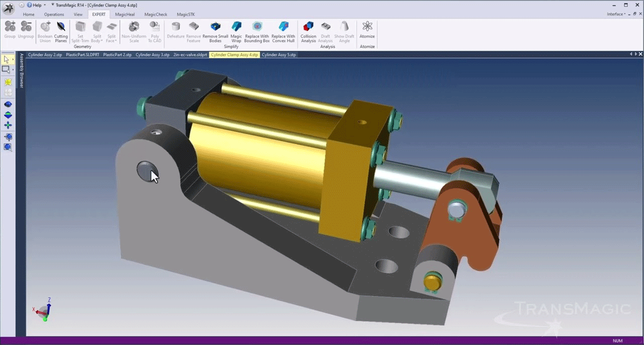
Task: Choose Replace With Convex Hull
Action: tap(283, 31)
